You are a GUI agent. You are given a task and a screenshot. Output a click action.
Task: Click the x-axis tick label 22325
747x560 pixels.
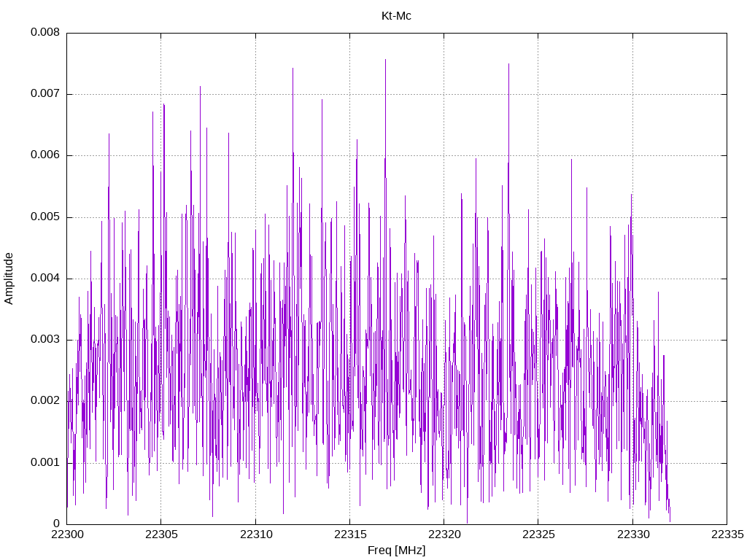coord(538,534)
